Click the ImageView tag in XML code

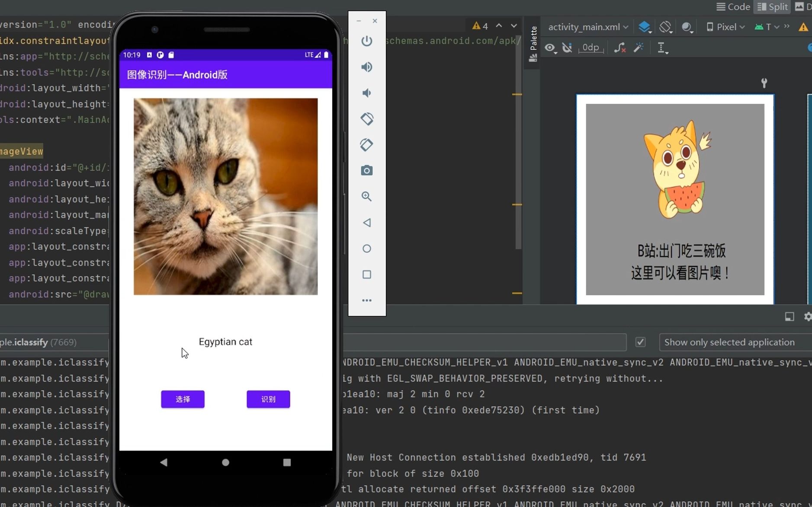[x=21, y=151]
